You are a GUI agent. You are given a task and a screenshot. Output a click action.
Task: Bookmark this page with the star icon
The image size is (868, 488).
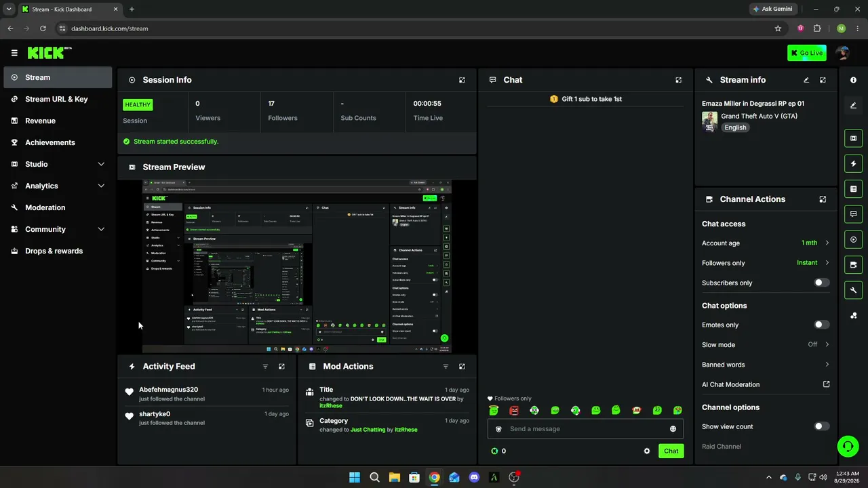778,28
